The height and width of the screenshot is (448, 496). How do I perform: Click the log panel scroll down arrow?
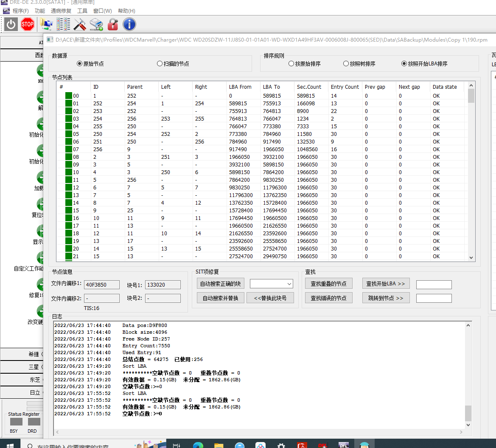pos(468,425)
